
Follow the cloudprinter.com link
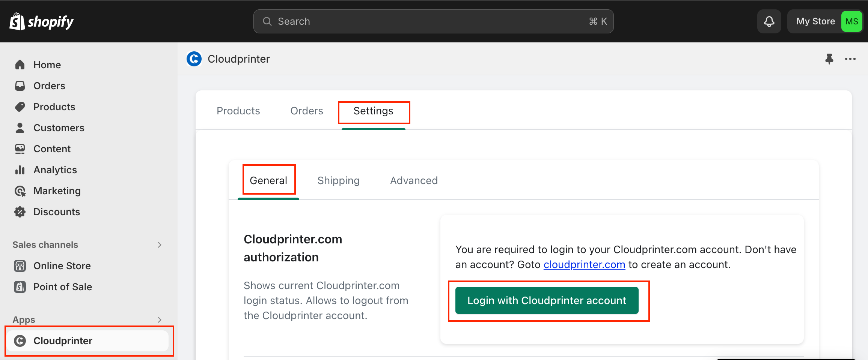pyautogui.click(x=584, y=265)
